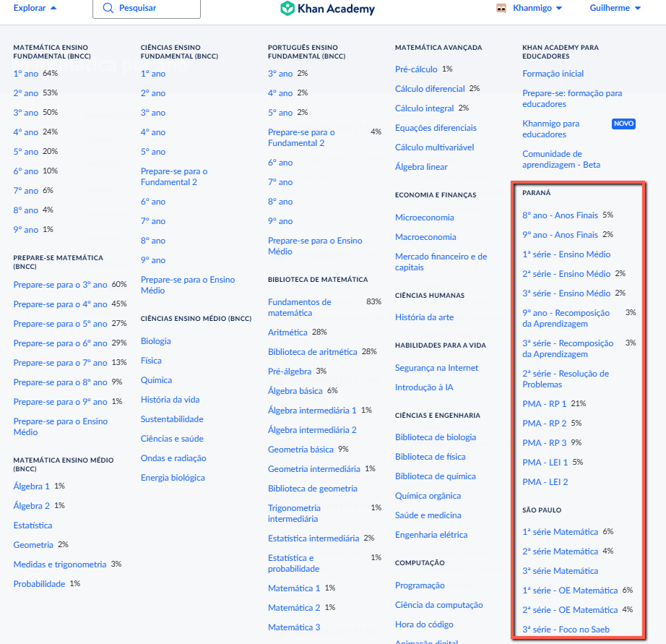Open 3ª série - Foco no Saeb
666x644 pixels.
point(566,630)
